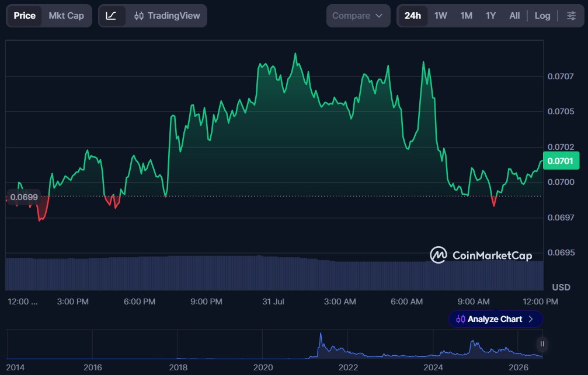
Task: Click 2026 on the mini timeline
Action: tap(519, 367)
